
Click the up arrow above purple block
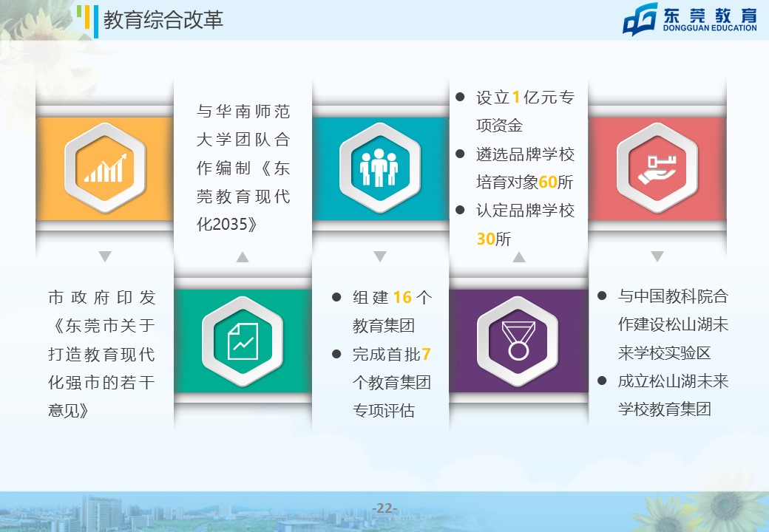(x=519, y=256)
